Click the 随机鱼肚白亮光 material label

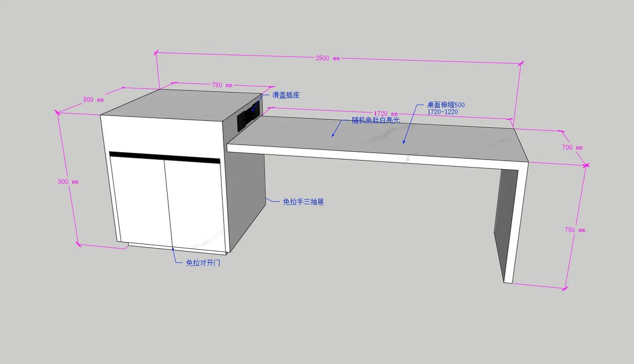(376, 120)
